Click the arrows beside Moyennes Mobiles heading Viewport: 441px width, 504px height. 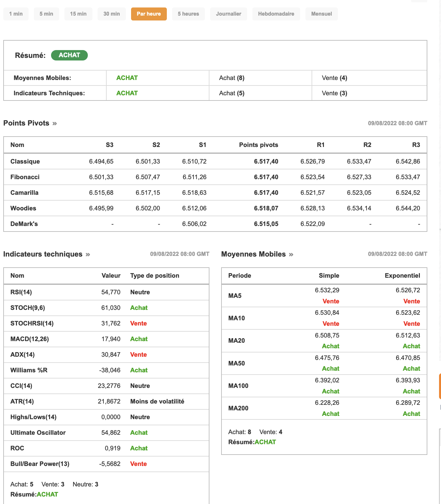click(x=291, y=255)
